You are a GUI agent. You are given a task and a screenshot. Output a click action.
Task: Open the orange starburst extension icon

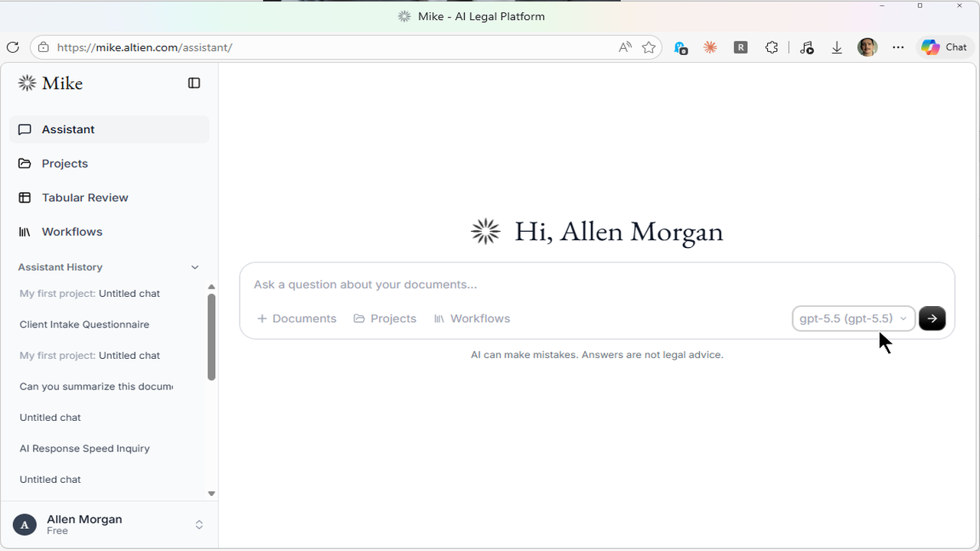[x=710, y=47]
